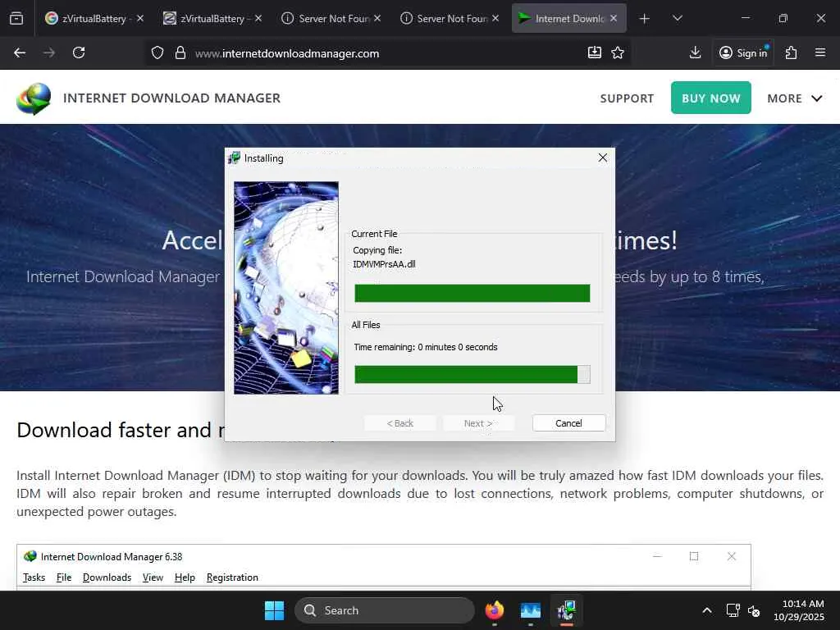The width and height of the screenshot is (840, 630).
Task: Open the SUPPORT link on the website
Action: pyautogui.click(x=627, y=98)
